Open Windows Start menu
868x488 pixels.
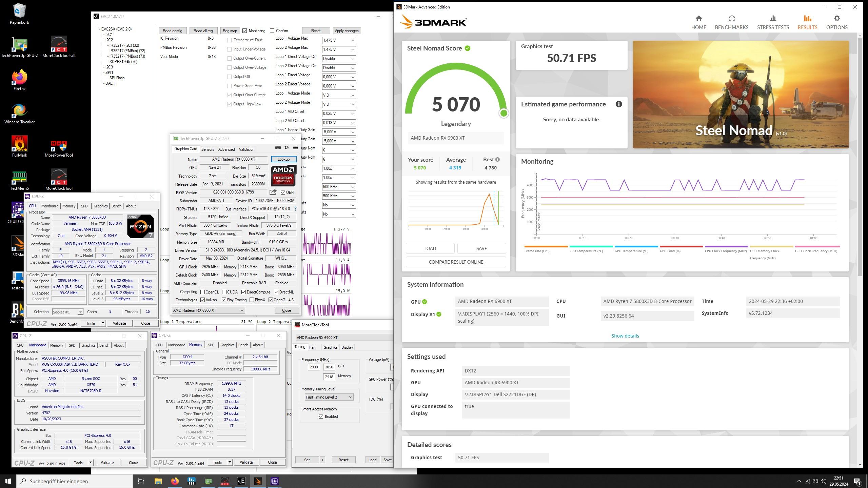(8, 481)
